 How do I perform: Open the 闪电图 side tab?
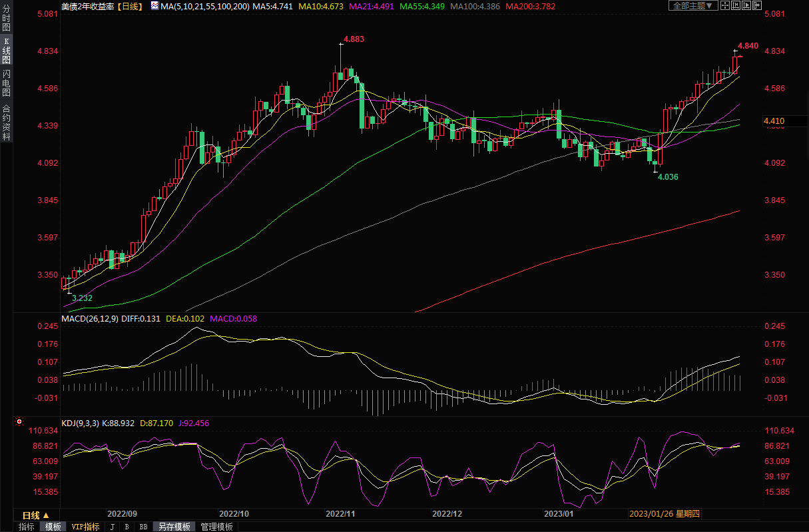point(6,83)
